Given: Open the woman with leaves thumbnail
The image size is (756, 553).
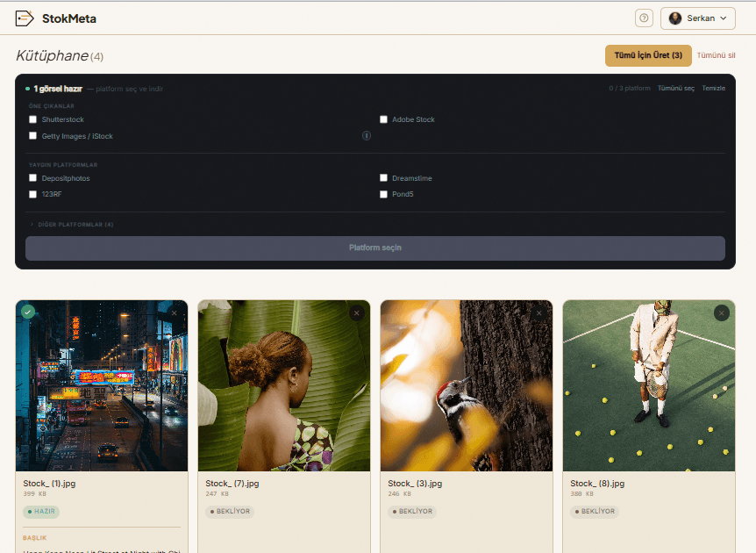Looking at the screenshot, I should [x=284, y=385].
